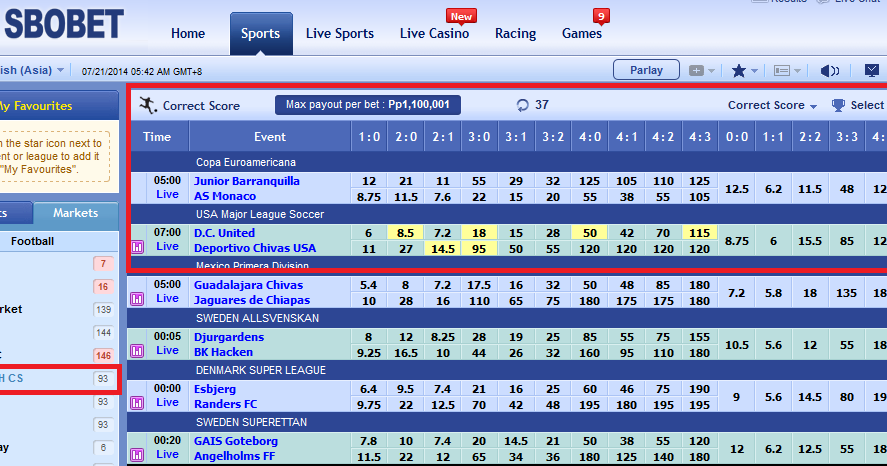Click the Event column header
Screen dimensions: 887x466
(x=270, y=137)
